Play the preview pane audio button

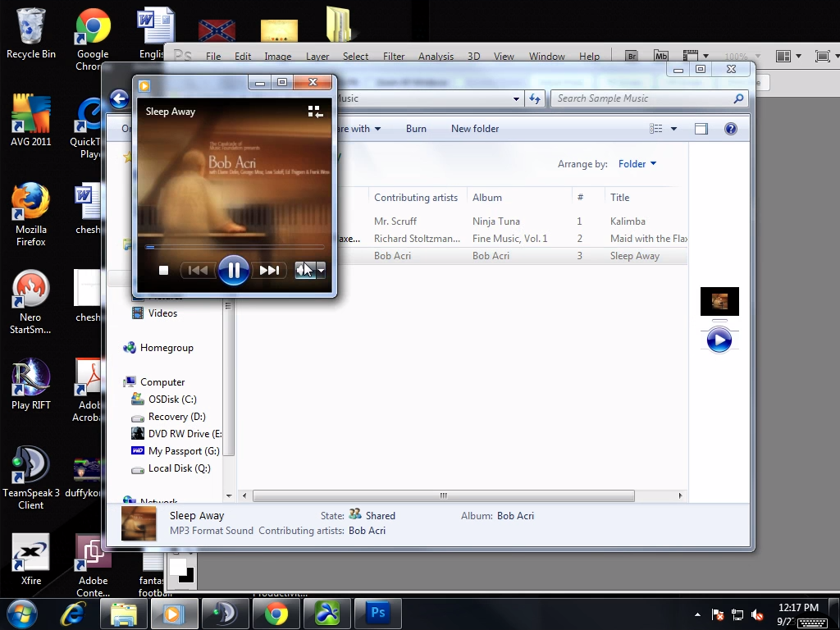[719, 340]
